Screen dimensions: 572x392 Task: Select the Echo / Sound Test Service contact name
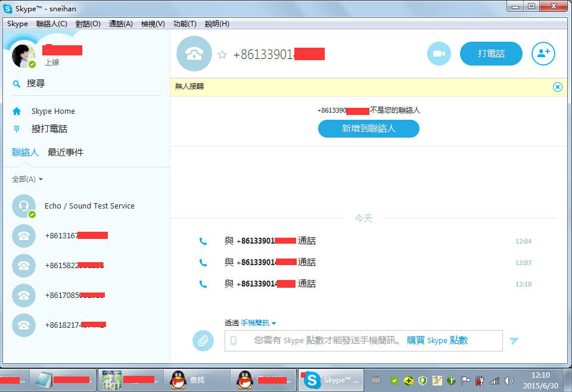(89, 206)
